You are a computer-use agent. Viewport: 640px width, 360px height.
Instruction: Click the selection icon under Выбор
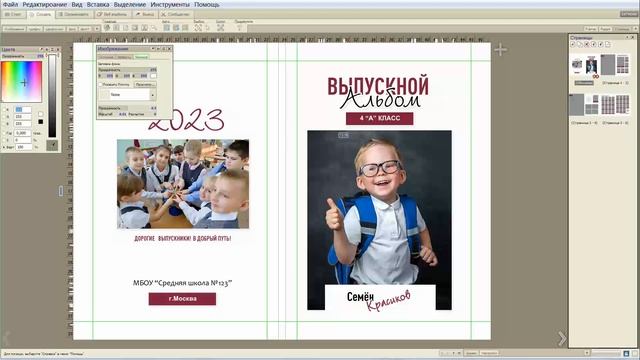pyautogui.click(x=198, y=28)
